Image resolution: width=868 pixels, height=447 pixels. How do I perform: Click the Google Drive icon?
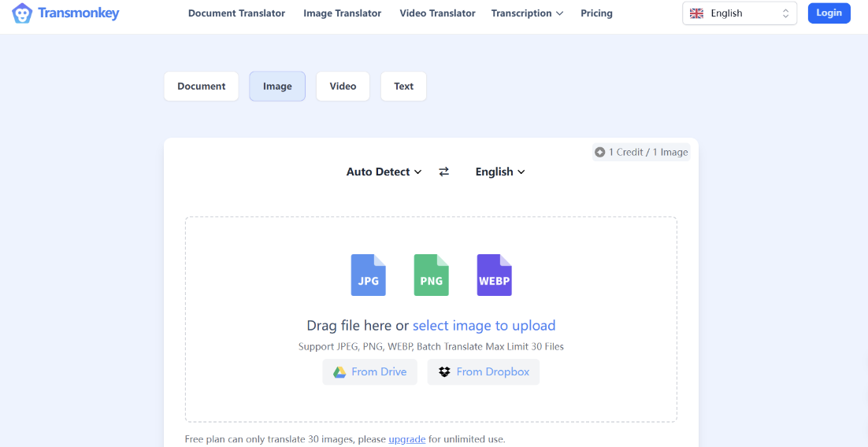(339, 372)
